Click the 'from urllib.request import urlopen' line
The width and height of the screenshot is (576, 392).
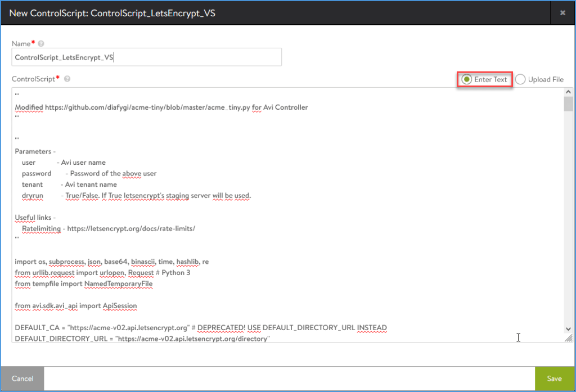(x=102, y=273)
